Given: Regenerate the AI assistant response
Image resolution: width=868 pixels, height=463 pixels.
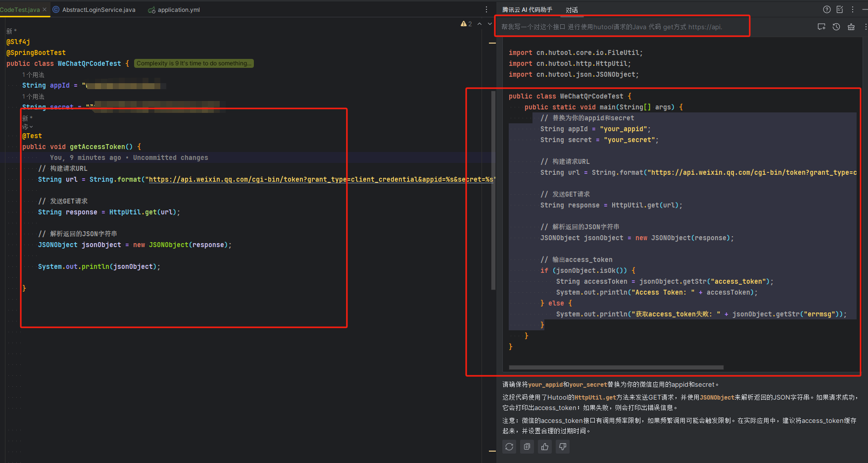Looking at the screenshot, I should [509, 447].
